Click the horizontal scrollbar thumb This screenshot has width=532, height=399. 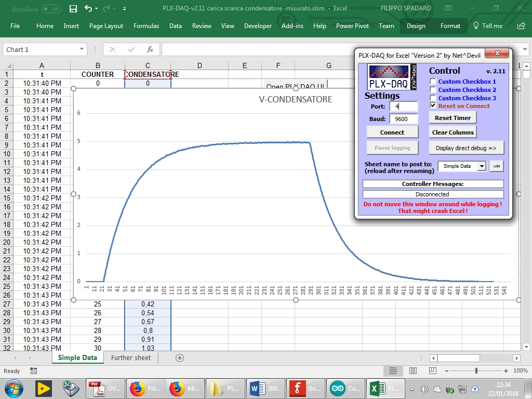[459, 358]
